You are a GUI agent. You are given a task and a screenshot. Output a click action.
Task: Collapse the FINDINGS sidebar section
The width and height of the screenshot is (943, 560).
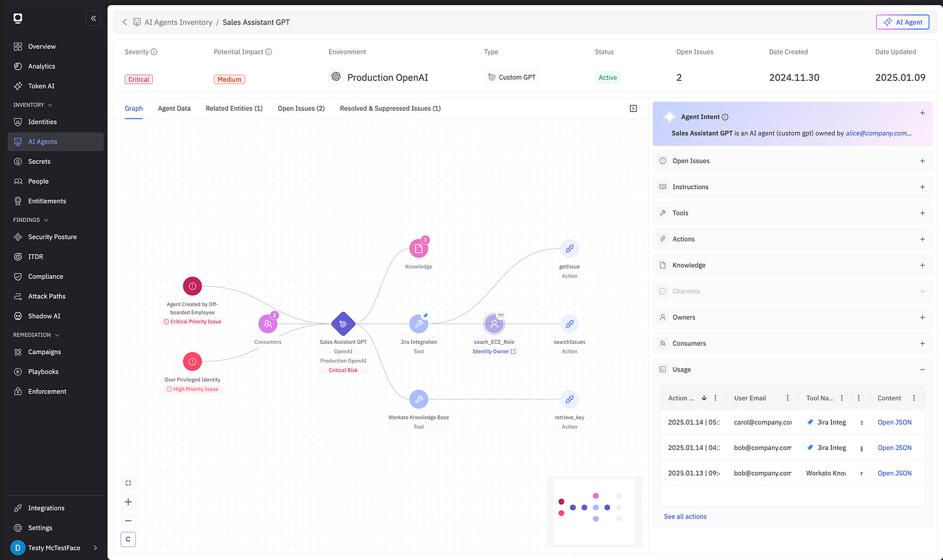coord(30,220)
